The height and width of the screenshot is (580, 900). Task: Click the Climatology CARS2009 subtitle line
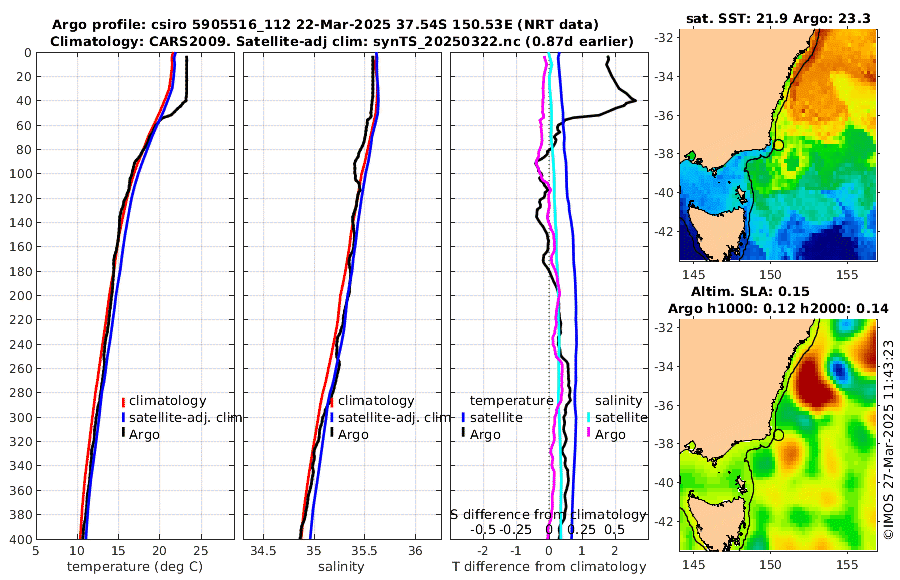pos(342,41)
